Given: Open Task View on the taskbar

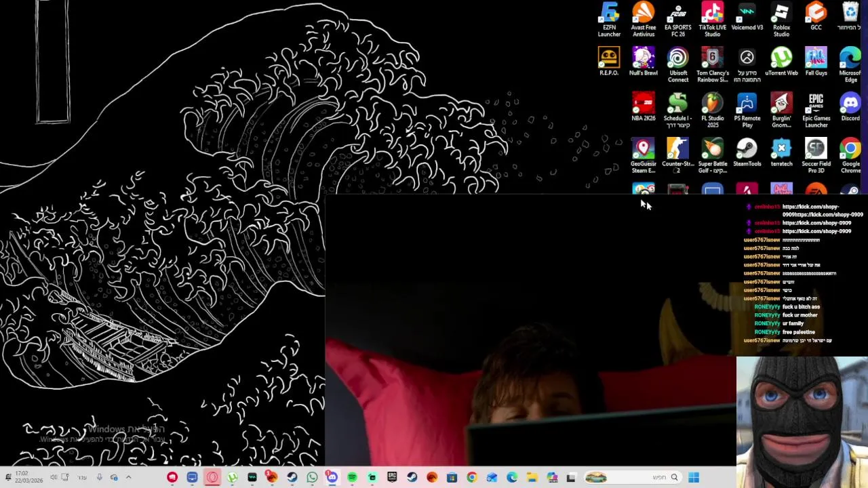Looking at the screenshot, I should coord(571,478).
